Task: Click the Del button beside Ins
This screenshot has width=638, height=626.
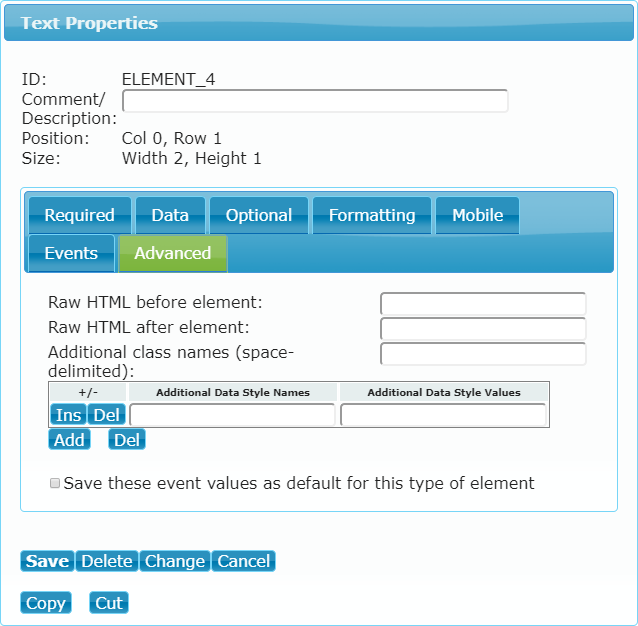Action: coord(107,415)
